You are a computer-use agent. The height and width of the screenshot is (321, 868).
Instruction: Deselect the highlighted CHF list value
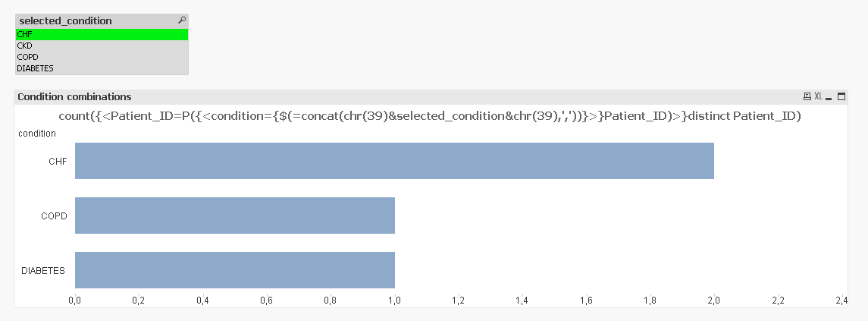pyautogui.click(x=102, y=34)
